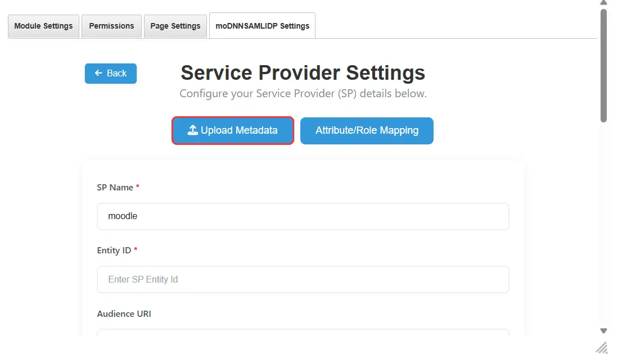This screenshot has width=618, height=364.
Task: Click the left arrow icon on Back button
Action: 99,73
